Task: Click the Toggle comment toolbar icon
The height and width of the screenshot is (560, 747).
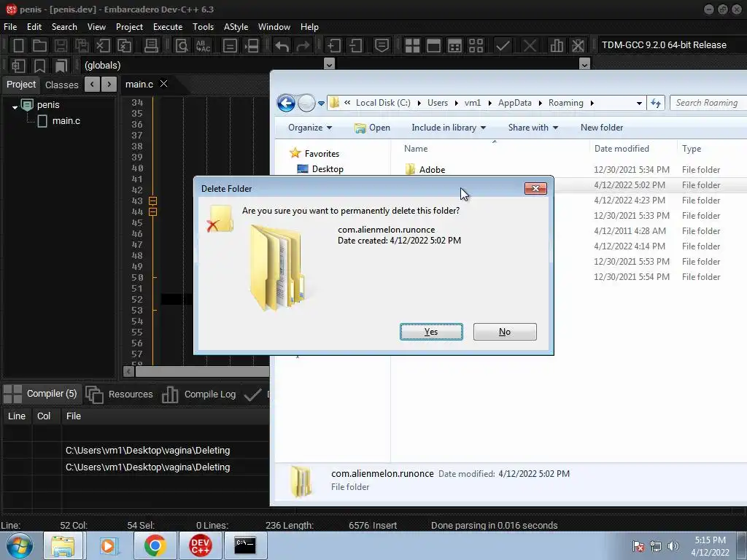Action: click(x=382, y=45)
